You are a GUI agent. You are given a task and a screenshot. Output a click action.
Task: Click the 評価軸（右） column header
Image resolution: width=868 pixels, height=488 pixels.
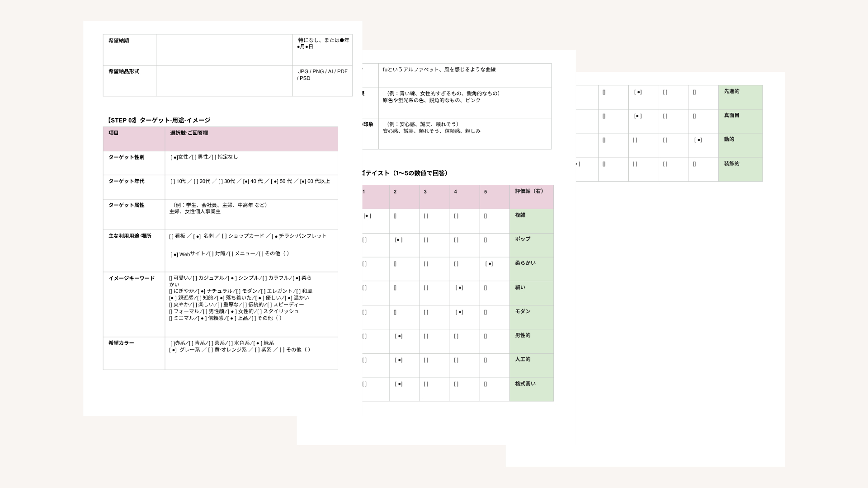531,197
